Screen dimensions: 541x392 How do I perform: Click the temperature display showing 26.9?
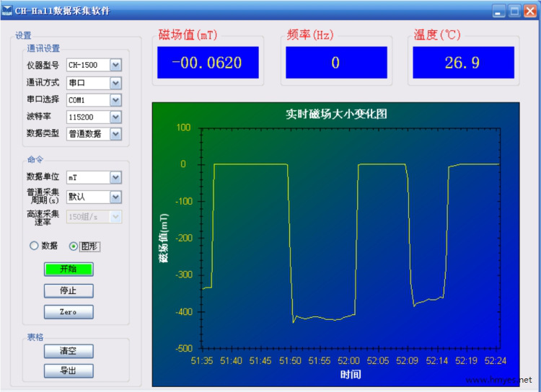click(x=463, y=63)
